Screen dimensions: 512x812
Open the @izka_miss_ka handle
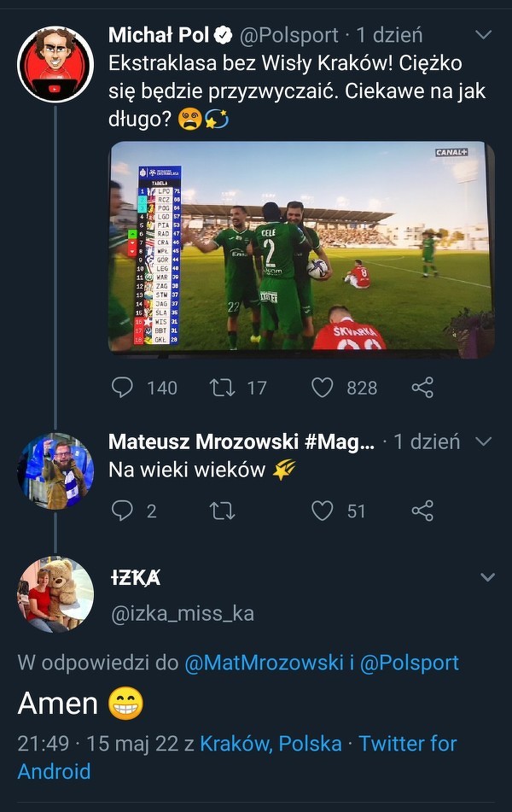pos(182,613)
